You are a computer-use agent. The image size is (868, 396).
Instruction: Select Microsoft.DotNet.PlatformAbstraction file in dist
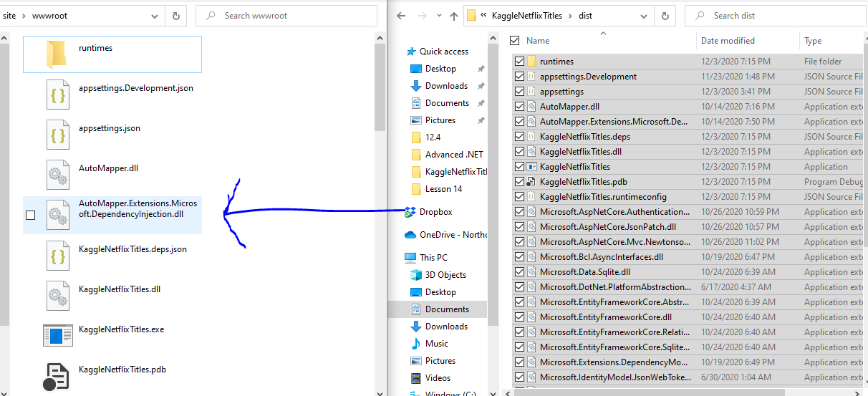616,287
